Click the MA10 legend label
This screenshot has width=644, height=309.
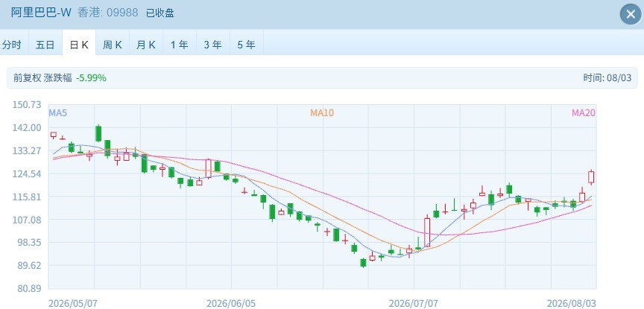click(x=322, y=113)
